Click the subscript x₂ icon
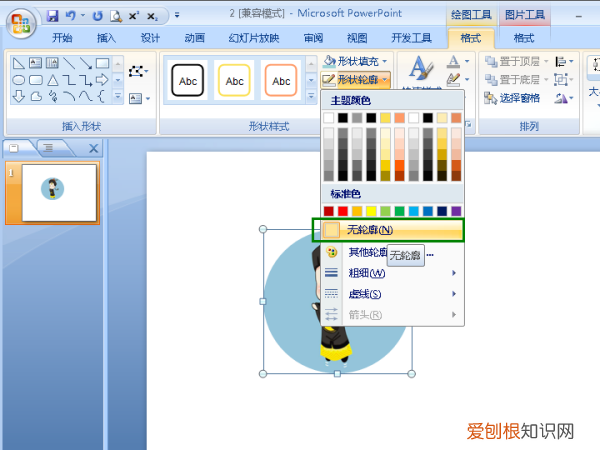Viewport: 600px width, 450px height. coord(153,16)
